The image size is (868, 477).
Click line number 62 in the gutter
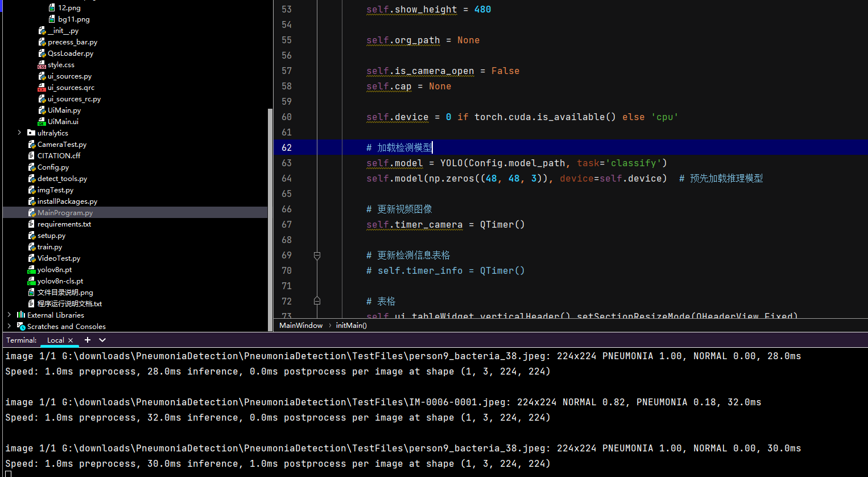287,147
